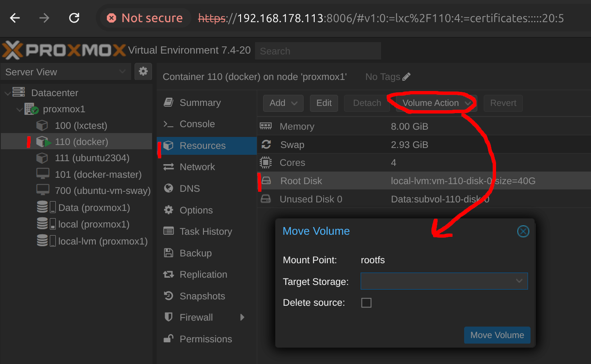Confirm with the Move Volume button
The height and width of the screenshot is (364, 591).
[497, 335]
